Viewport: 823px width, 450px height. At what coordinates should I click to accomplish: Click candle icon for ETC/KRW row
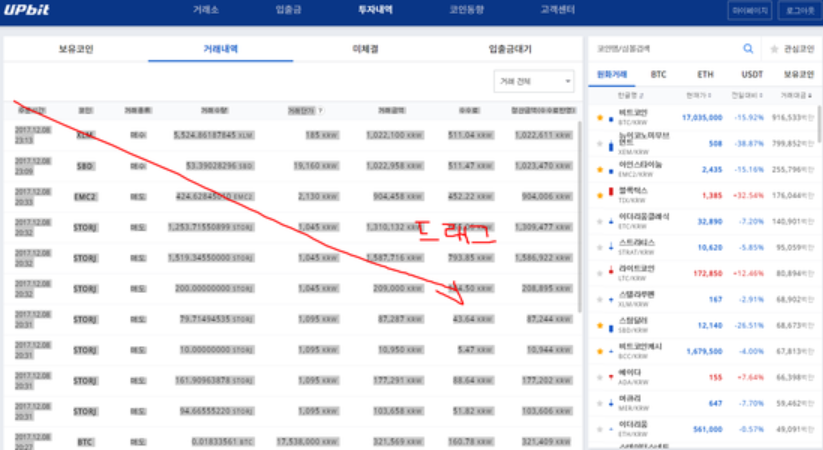click(610, 222)
